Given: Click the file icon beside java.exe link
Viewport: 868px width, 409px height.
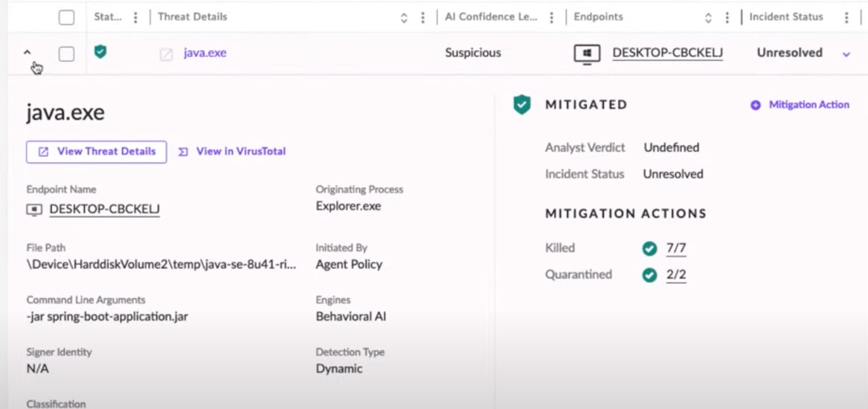Looking at the screenshot, I should point(166,54).
